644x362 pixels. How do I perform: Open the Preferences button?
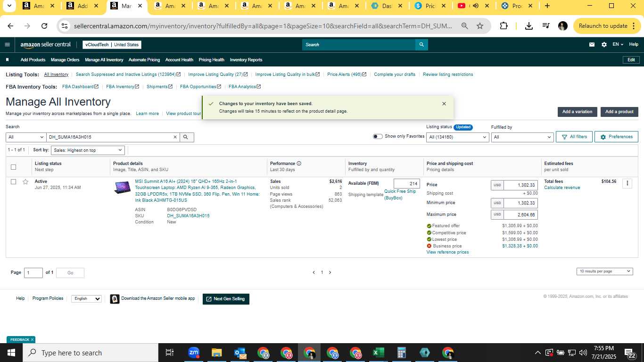(616, 137)
